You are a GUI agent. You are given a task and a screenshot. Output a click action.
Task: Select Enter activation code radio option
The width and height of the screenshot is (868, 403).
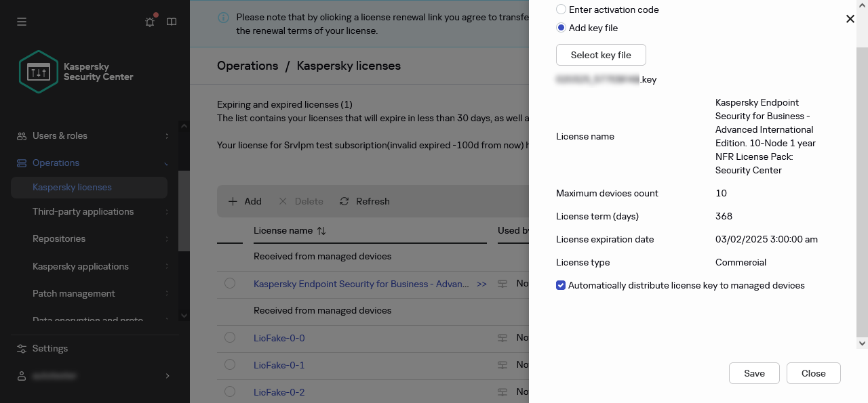pyautogui.click(x=561, y=9)
